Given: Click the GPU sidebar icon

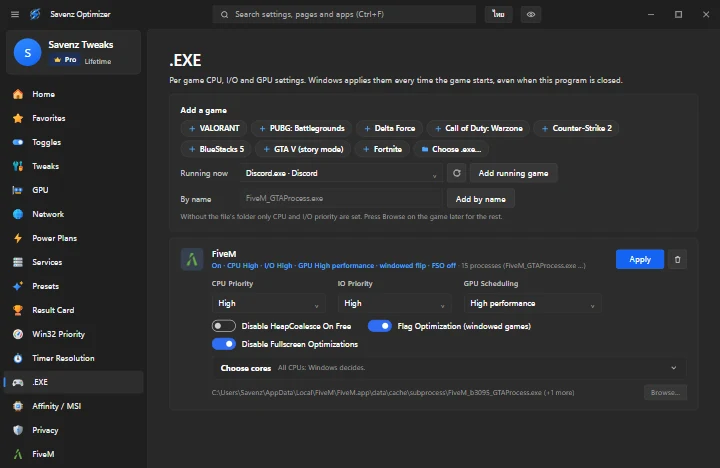Looking at the screenshot, I should [x=18, y=190].
